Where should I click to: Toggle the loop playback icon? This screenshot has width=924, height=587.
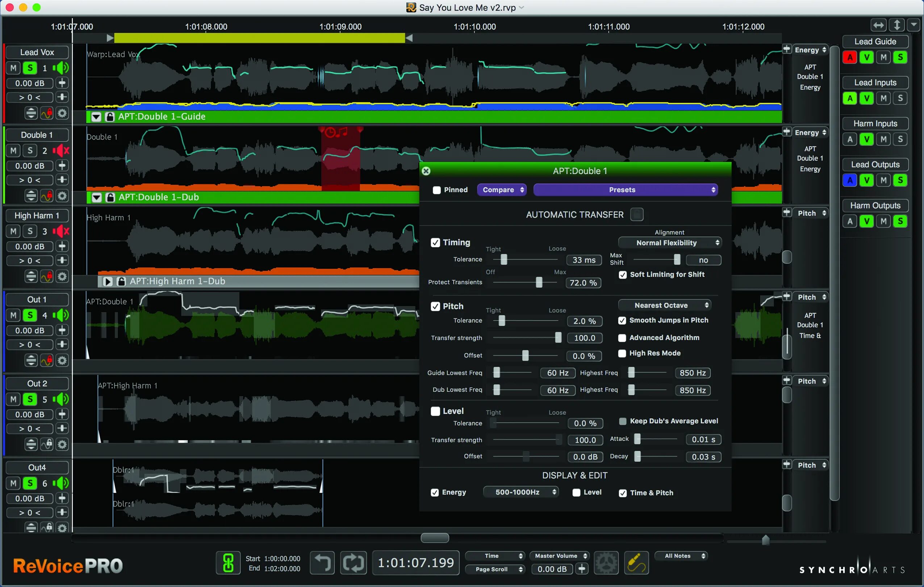point(353,563)
